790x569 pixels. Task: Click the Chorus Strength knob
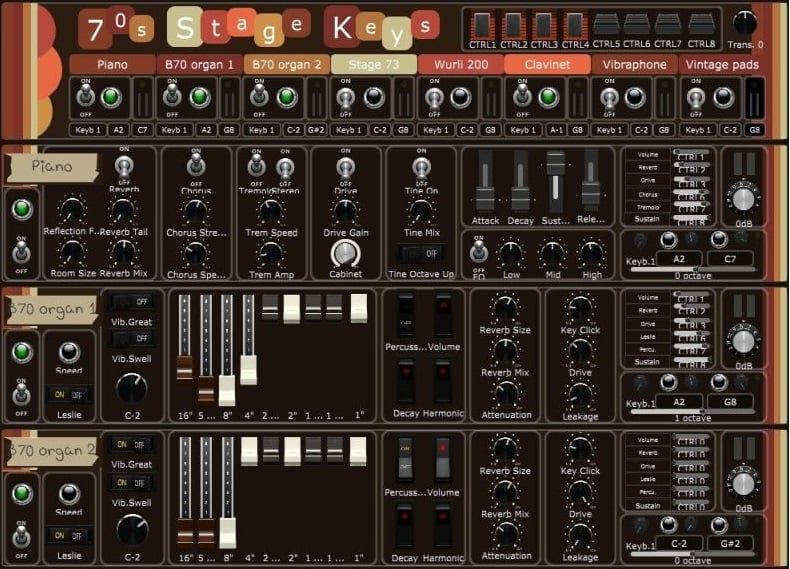coord(195,212)
